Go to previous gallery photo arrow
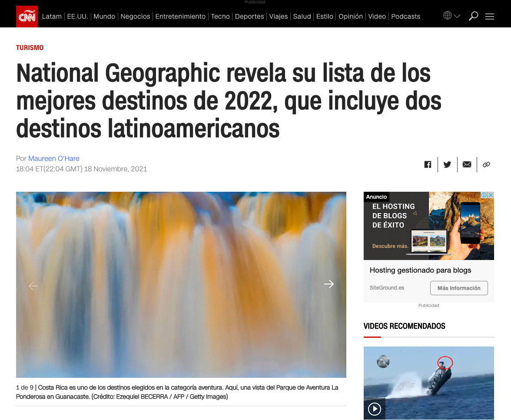 [x=33, y=286]
